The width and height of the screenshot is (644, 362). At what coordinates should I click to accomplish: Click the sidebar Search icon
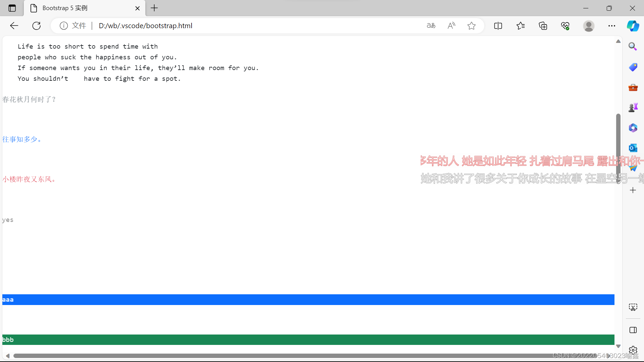tap(633, 47)
